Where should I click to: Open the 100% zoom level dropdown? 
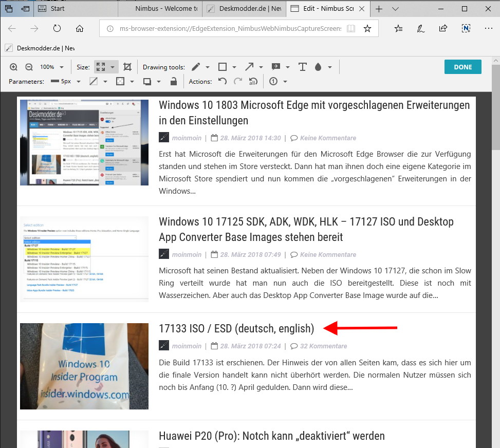pyautogui.click(x=52, y=67)
